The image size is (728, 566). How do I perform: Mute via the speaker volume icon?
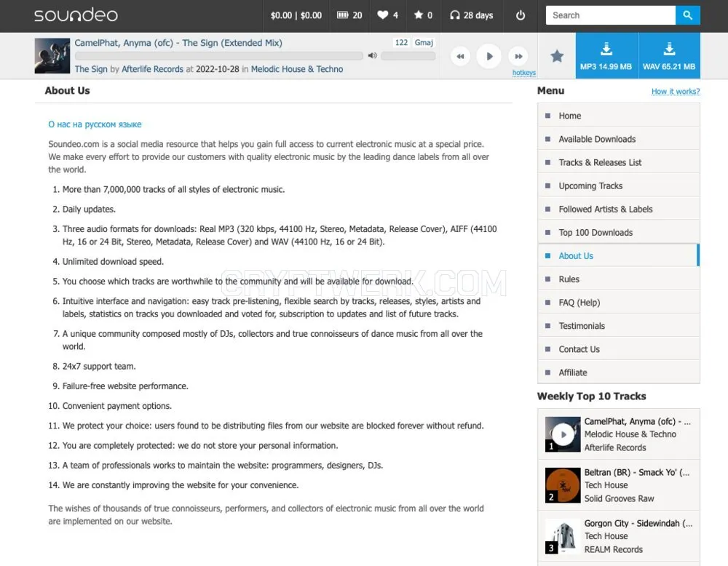(x=372, y=56)
